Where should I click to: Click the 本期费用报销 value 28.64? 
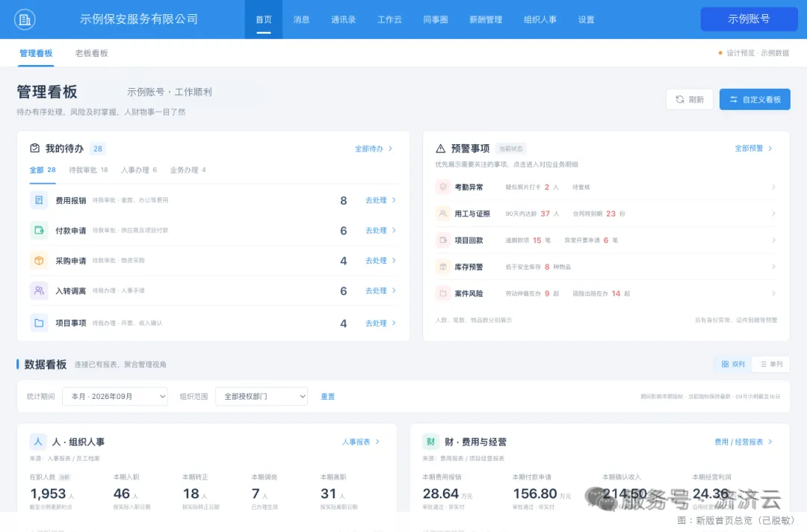(x=441, y=494)
